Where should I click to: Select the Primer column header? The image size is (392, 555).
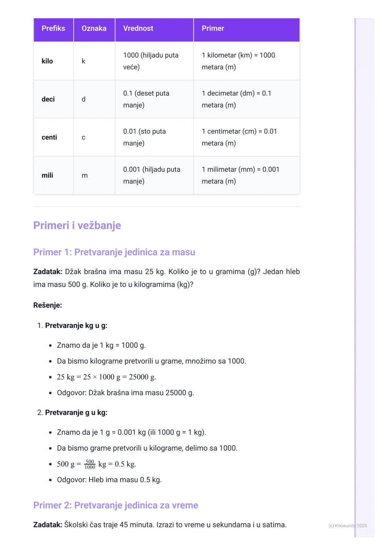[x=213, y=29]
